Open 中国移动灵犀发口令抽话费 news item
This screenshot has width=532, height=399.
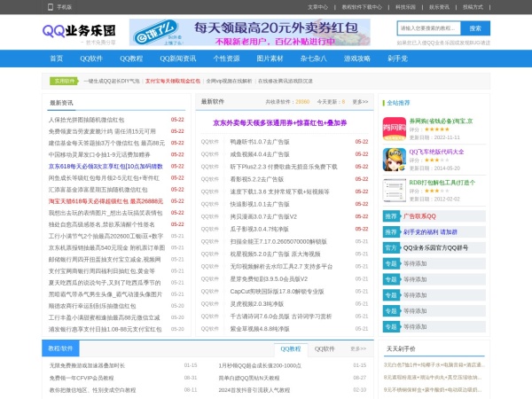(99, 154)
